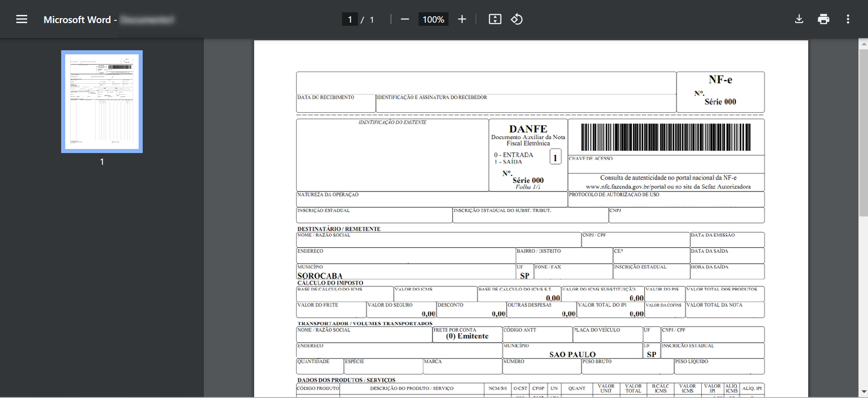Click the 'BAIRRO / DISTRITO' field label
Image resolution: width=868 pixels, height=398 pixels.
tap(539, 251)
